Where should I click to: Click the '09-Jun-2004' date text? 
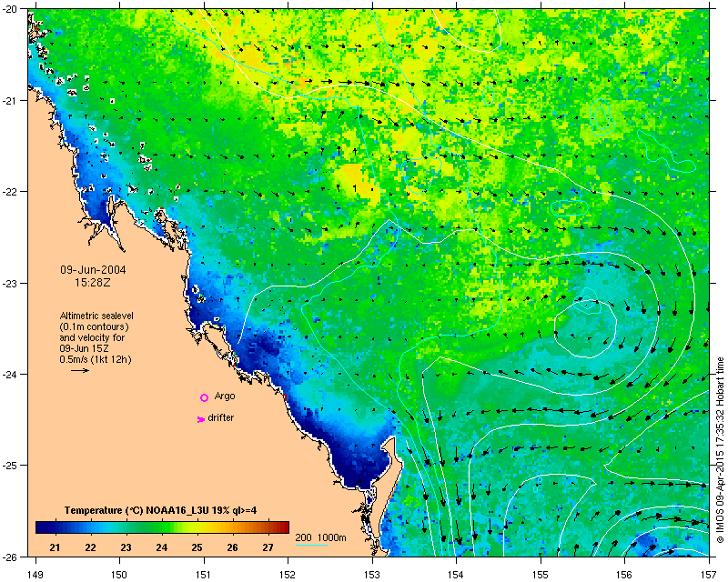pyautogui.click(x=93, y=270)
